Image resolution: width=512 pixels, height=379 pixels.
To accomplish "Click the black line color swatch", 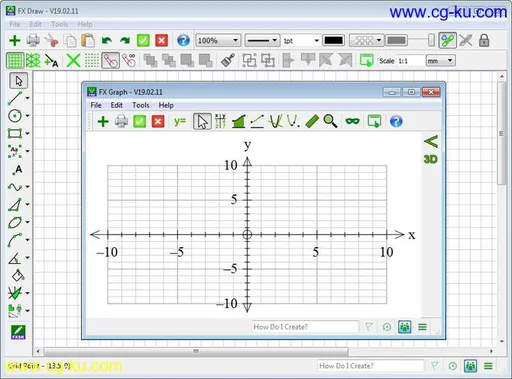I will tap(334, 41).
